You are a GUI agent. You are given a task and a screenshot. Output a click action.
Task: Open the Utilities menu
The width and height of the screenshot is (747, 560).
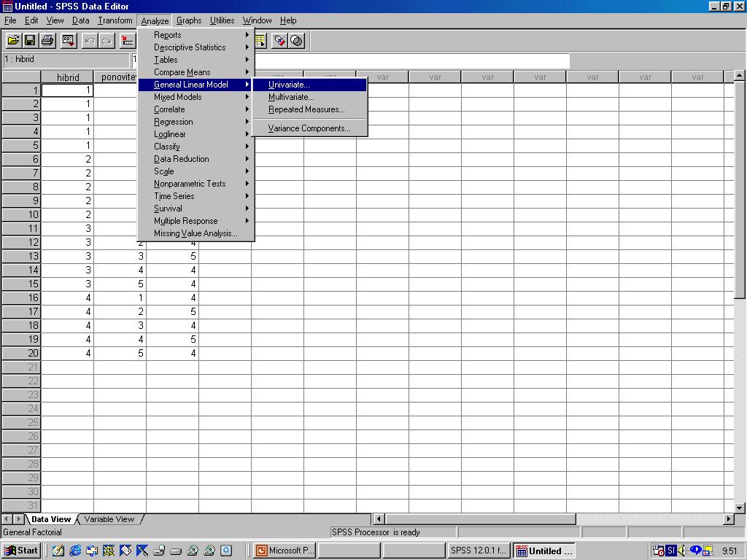coord(222,20)
